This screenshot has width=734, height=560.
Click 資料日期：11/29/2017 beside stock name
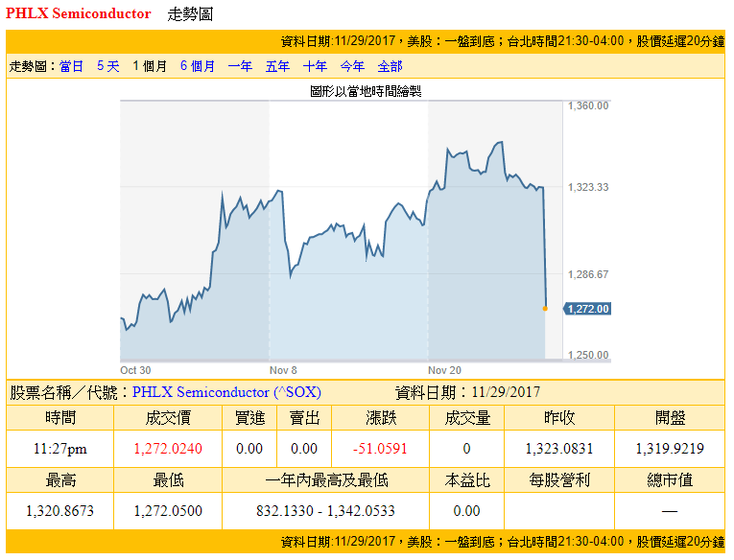pos(467,392)
